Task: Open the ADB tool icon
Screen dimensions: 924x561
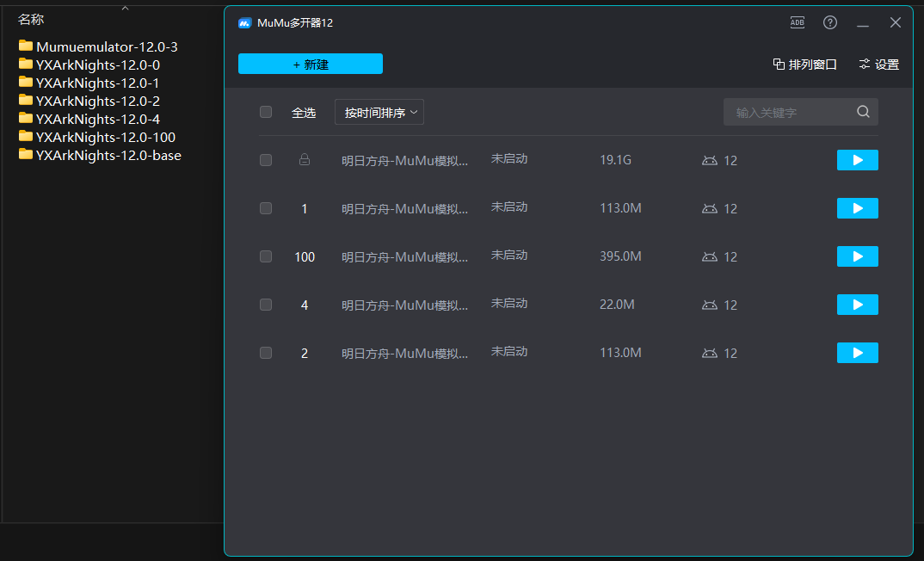Action: [798, 22]
